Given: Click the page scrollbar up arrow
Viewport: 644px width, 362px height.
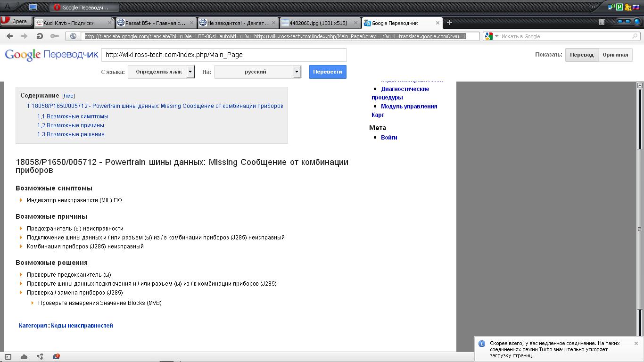Looking at the screenshot, I should click(x=640, y=85).
